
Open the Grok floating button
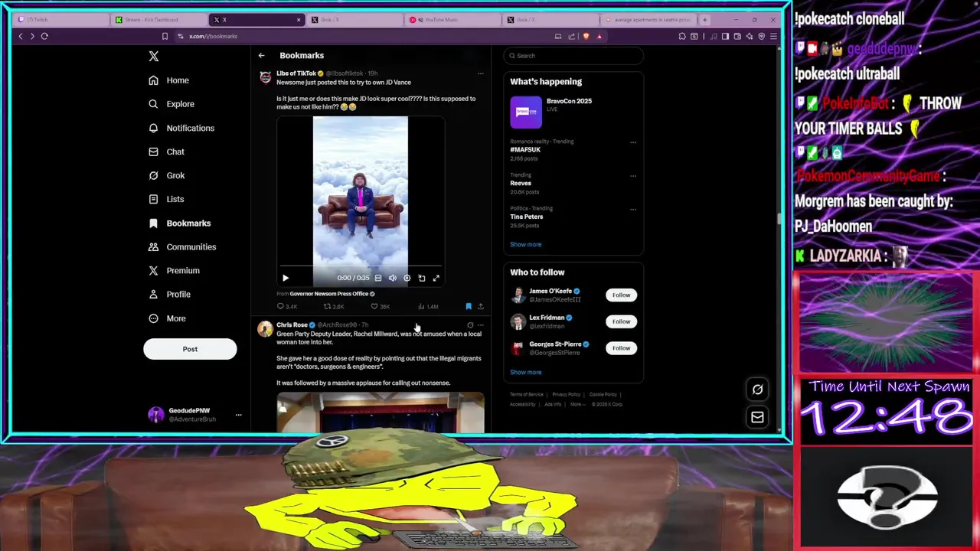point(757,390)
